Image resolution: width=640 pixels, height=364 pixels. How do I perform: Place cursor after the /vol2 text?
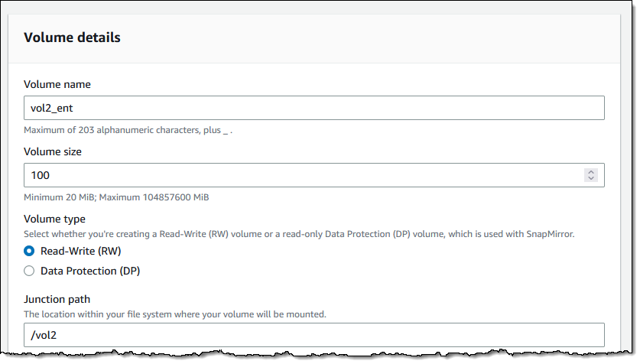(x=57, y=336)
